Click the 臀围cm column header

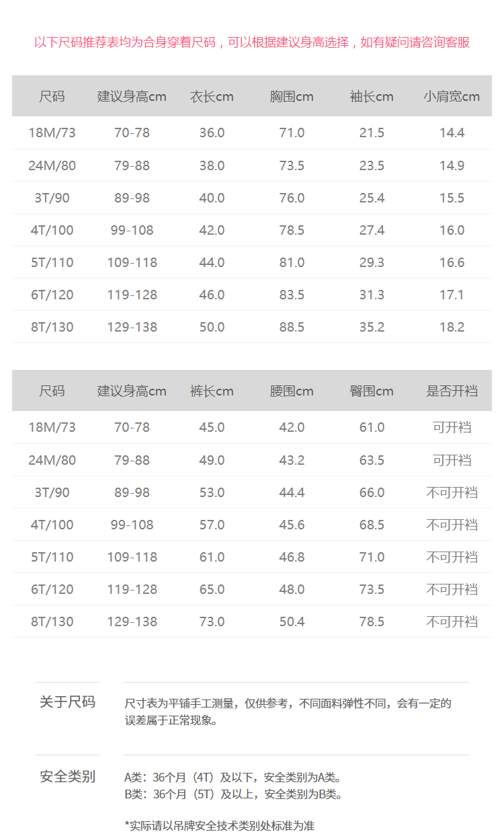pyautogui.click(x=372, y=391)
